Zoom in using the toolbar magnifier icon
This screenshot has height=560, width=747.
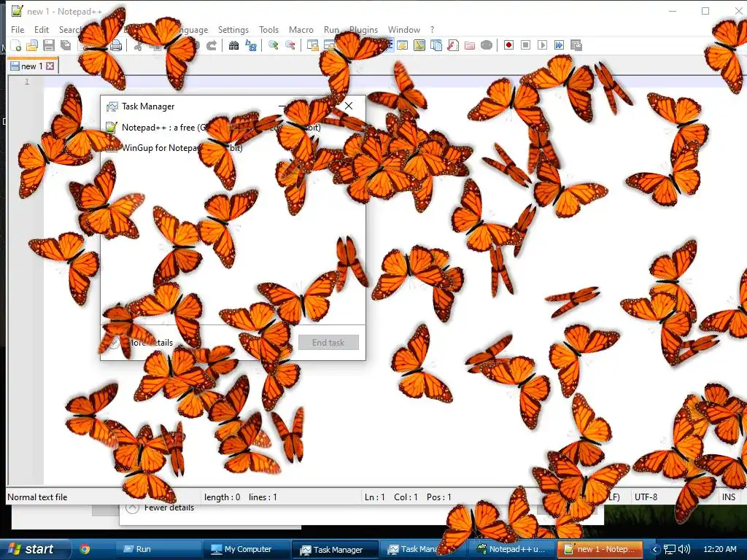coord(274,45)
